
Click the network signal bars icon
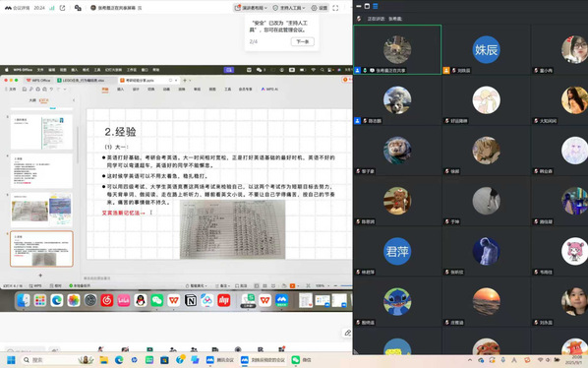click(52, 8)
